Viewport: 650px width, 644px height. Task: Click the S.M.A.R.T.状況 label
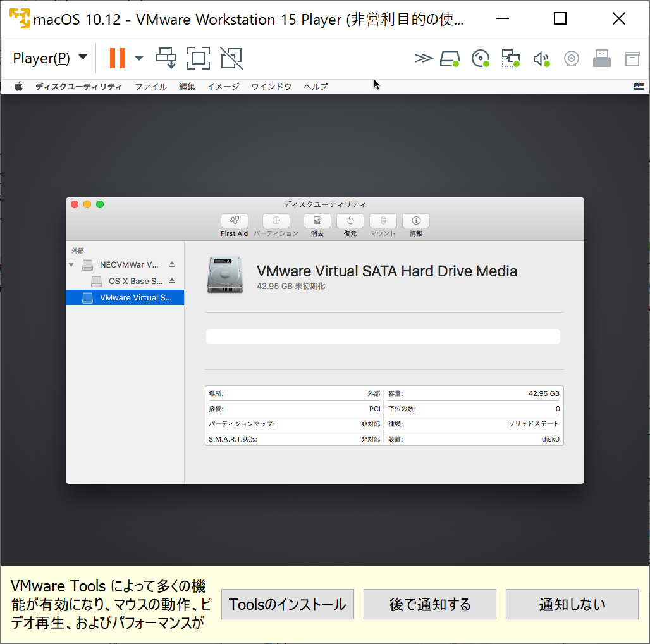(233, 439)
